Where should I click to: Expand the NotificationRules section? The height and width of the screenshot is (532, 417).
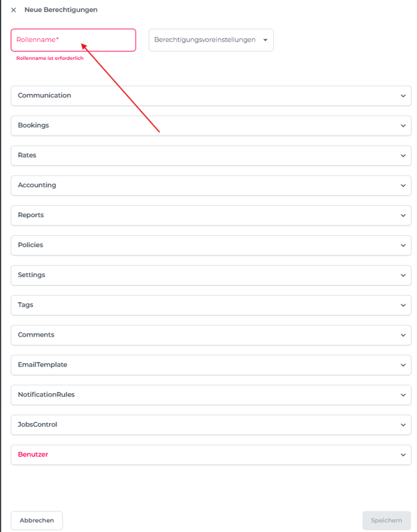(210, 395)
